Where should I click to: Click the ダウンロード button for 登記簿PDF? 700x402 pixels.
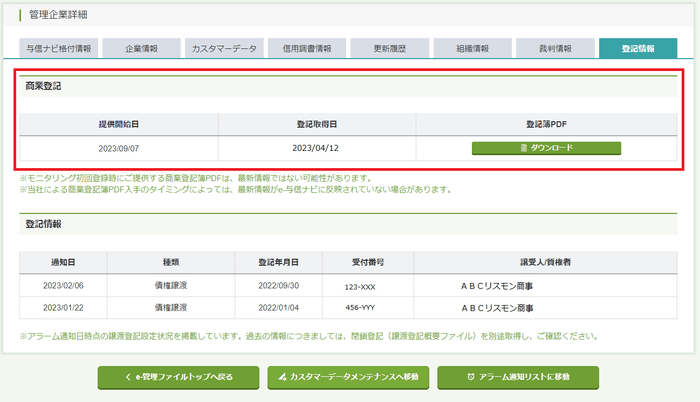point(546,148)
